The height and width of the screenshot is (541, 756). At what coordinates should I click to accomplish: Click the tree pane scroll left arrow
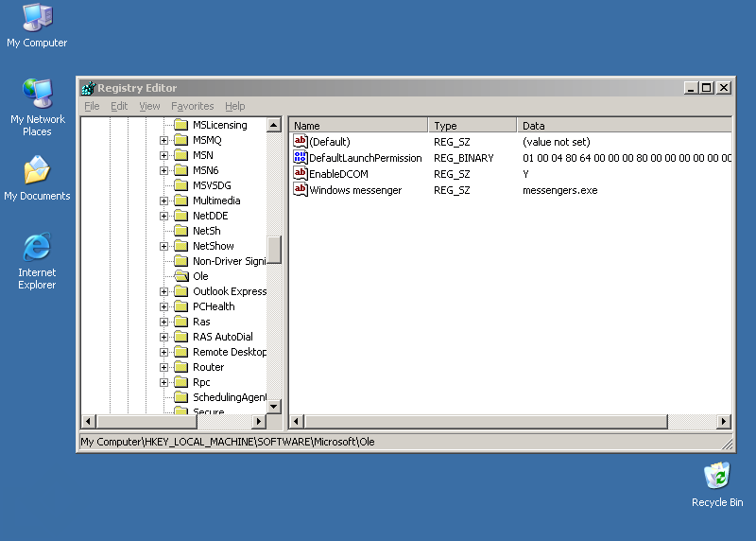89,421
